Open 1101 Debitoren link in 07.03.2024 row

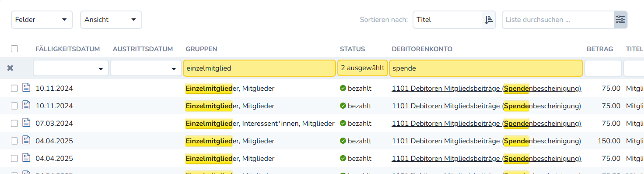pos(486,123)
